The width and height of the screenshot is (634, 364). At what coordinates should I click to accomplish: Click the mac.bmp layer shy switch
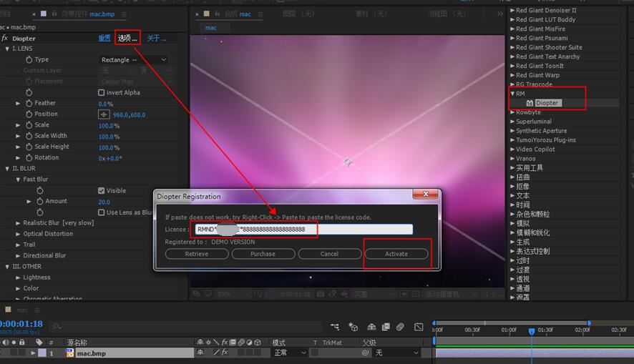pyautogui.click(x=200, y=353)
